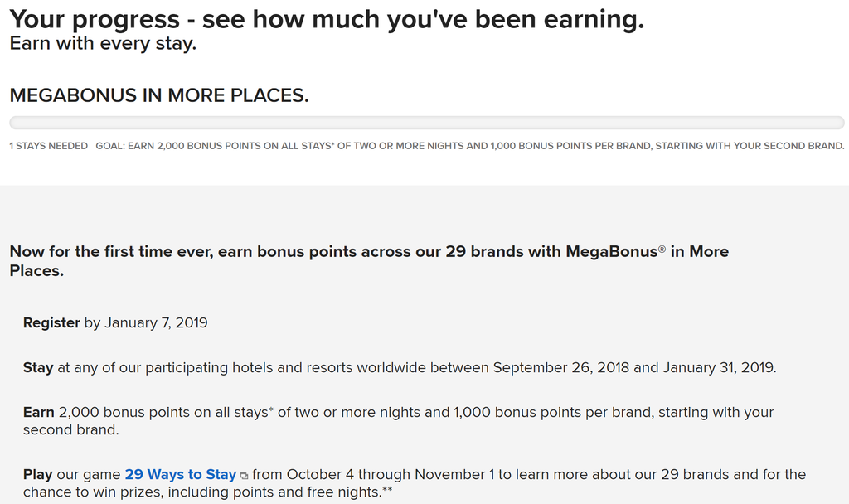
Task: Click the bold word 'Stay'
Action: click(38, 367)
